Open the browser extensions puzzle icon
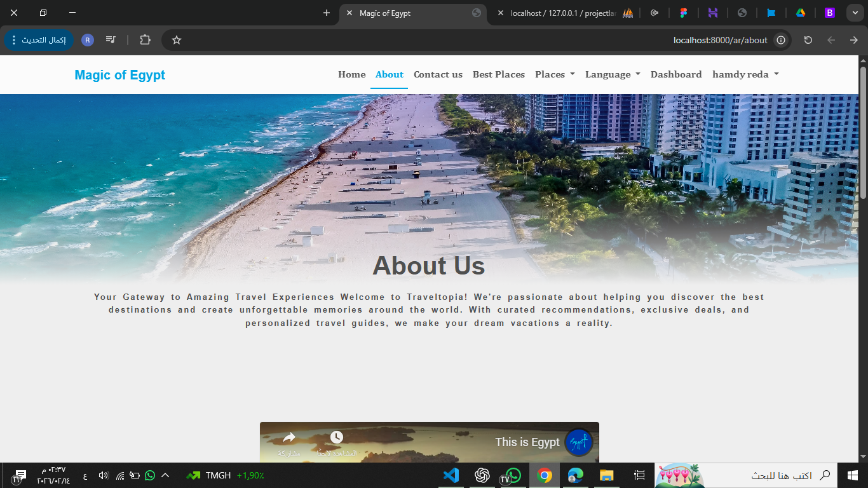The image size is (868, 488). (145, 40)
